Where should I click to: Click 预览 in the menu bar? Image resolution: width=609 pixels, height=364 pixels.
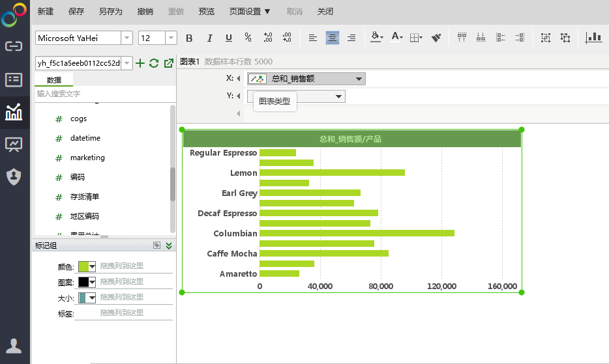(207, 12)
